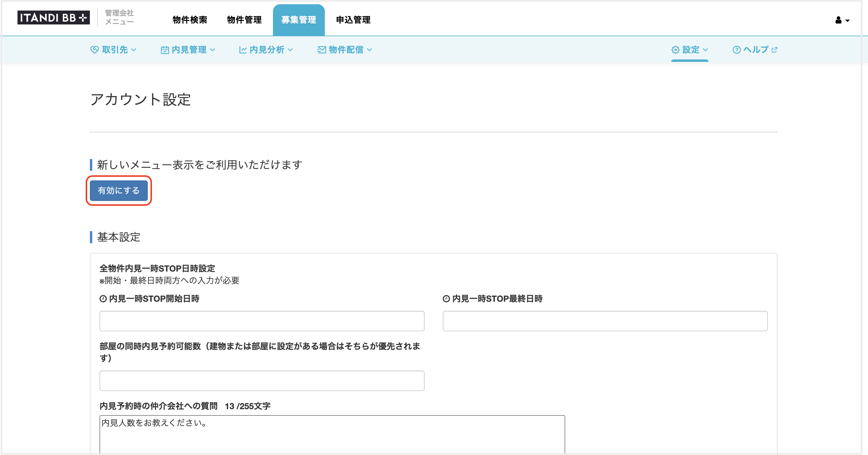Click the question mark help icon
The image size is (868, 455).
pos(737,50)
